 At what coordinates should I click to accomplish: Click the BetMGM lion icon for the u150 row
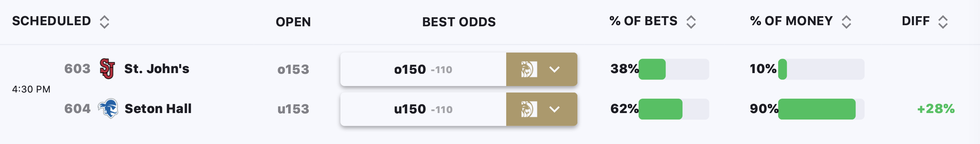click(x=529, y=109)
